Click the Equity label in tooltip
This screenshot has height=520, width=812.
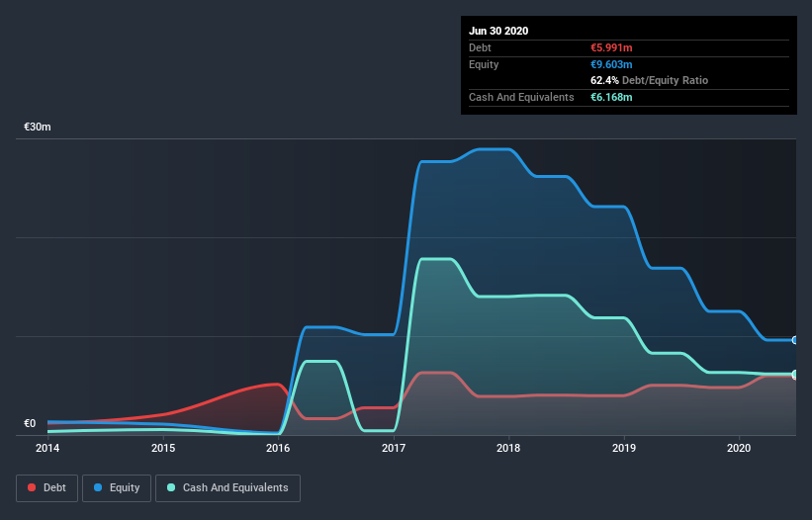click(x=484, y=64)
